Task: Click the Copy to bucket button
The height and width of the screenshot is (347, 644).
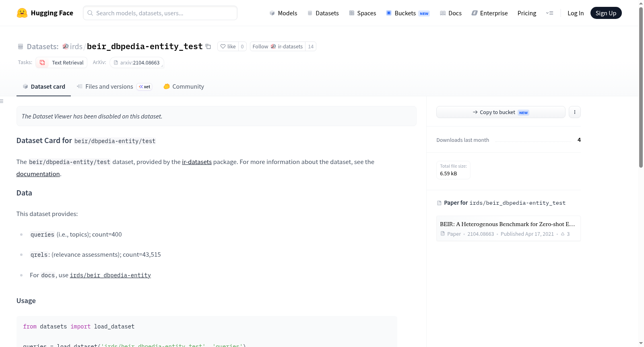Action: [x=501, y=112]
